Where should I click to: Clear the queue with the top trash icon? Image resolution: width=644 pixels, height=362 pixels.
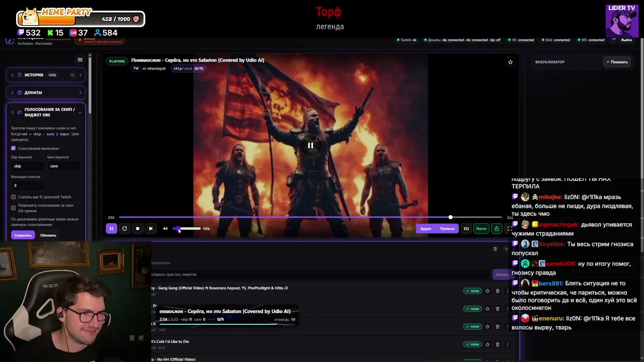pos(495,249)
